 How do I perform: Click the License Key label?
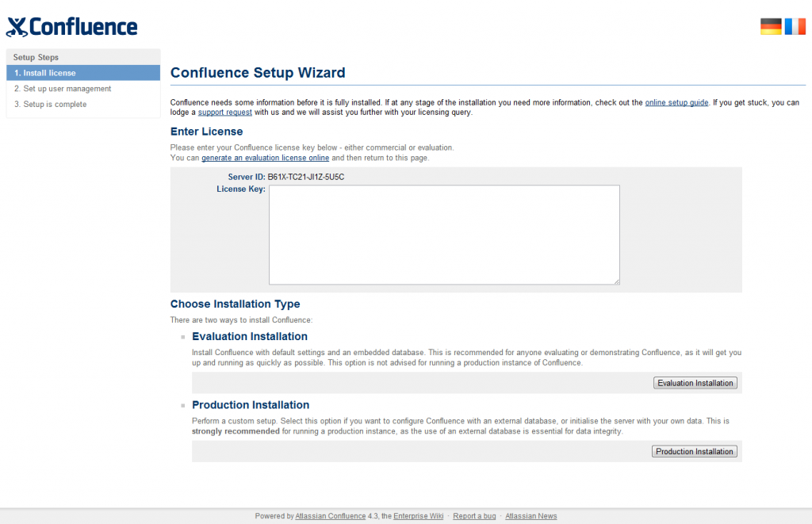point(241,189)
